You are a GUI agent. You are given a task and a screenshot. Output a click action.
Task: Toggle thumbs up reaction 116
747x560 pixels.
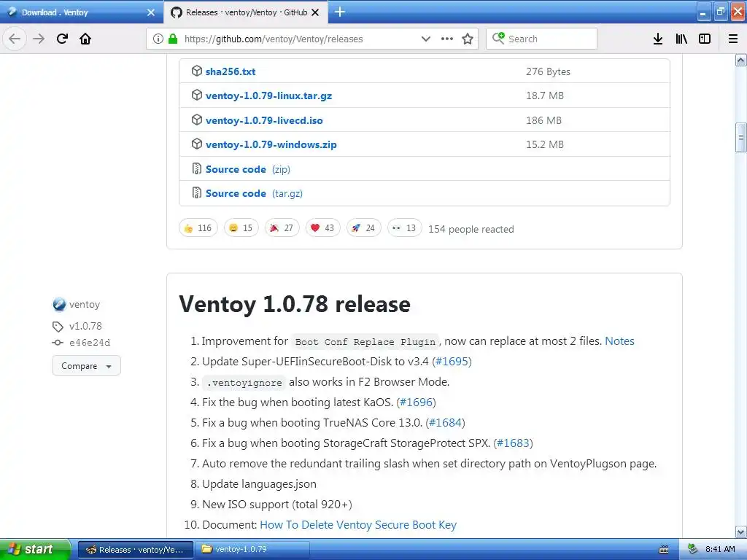click(198, 228)
